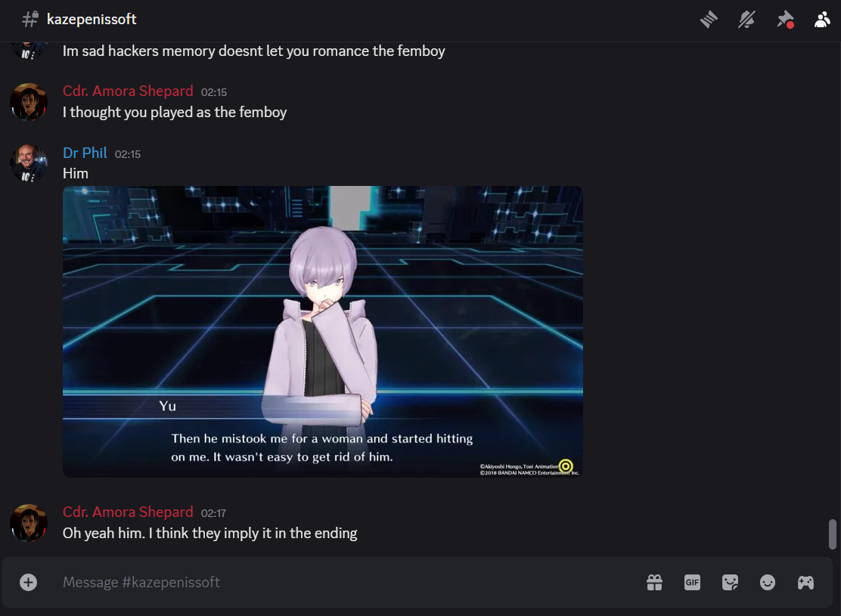841x616 pixels.
Task: Open the GIF picker
Action: coord(693,582)
